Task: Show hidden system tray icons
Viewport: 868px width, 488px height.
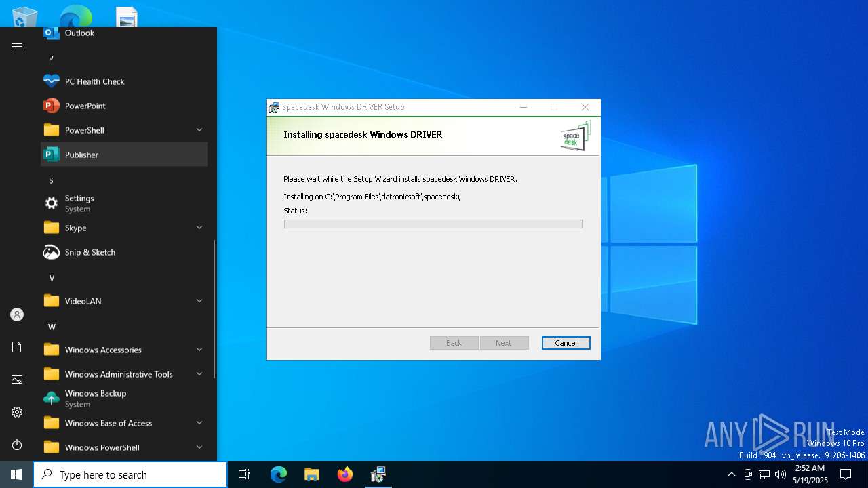Action: tap(731, 474)
